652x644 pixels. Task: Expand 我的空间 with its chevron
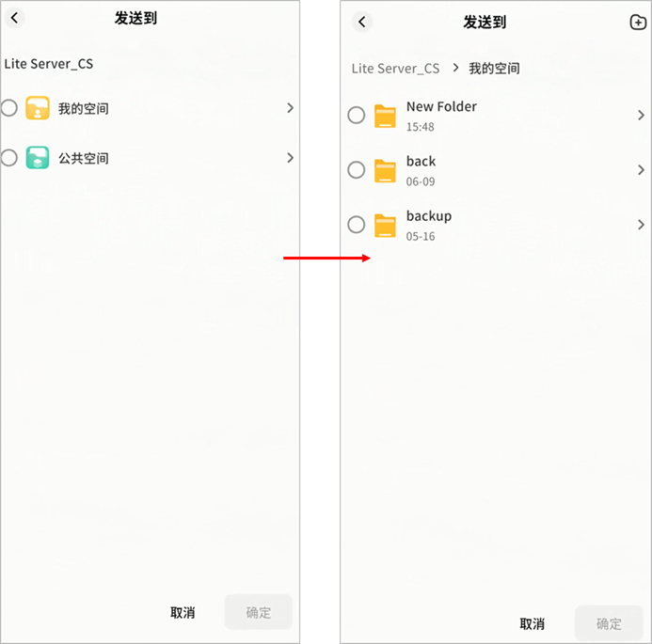click(290, 108)
